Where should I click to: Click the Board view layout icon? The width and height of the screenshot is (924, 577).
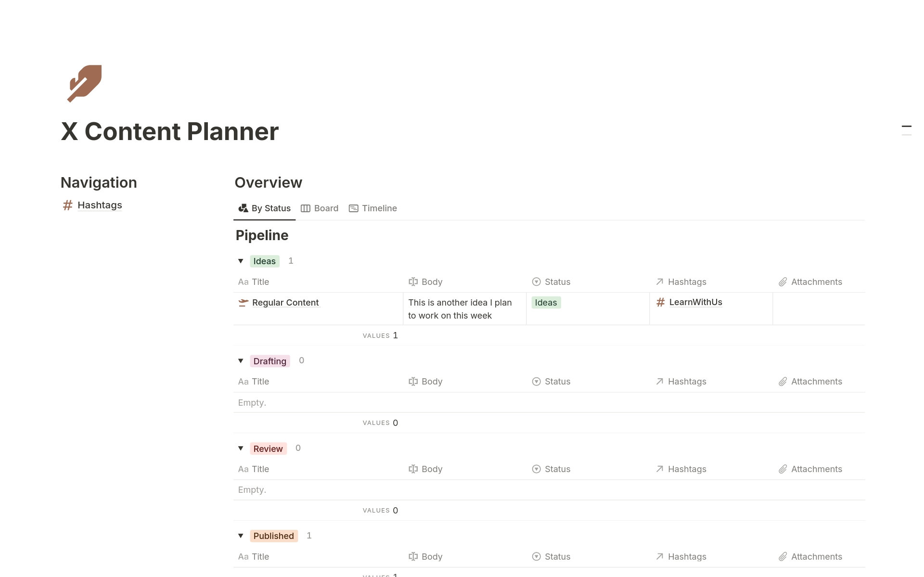click(x=306, y=208)
